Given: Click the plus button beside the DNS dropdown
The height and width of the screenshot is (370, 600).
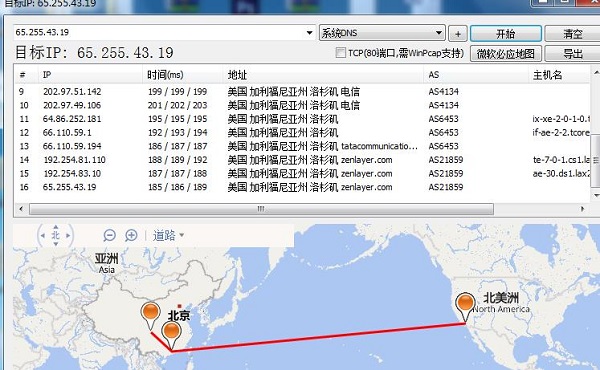Looking at the screenshot, I should click(458, 34).
